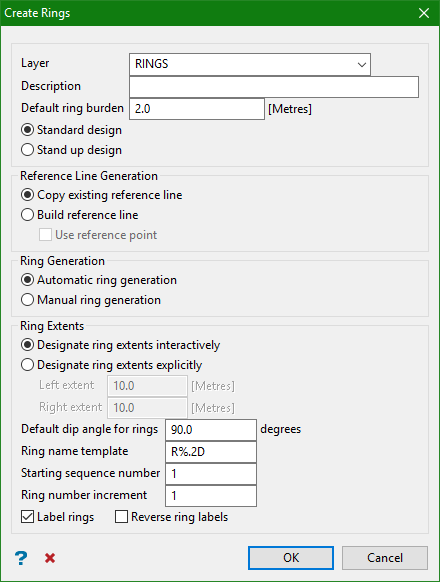This screenshot has height=582, width=440.
Task: Choose Designate ring extents explicitly
Action: click(x=112, y=365)
